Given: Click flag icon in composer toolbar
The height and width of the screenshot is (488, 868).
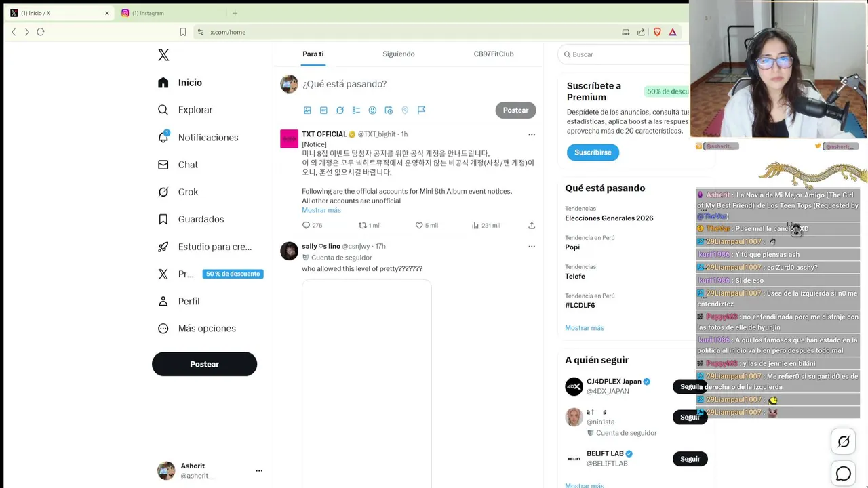Looking at the screenshot, I should [x=421, y=110].
